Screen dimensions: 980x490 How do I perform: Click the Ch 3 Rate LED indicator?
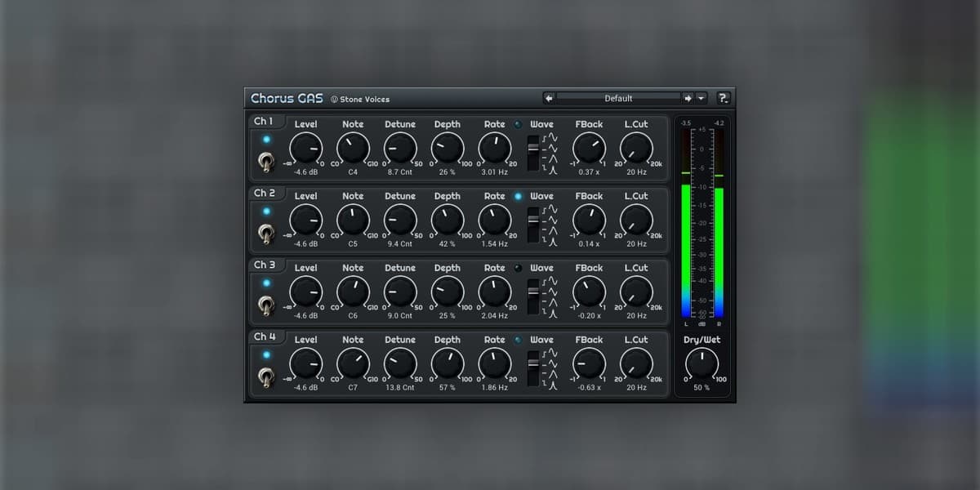point(517,269)
